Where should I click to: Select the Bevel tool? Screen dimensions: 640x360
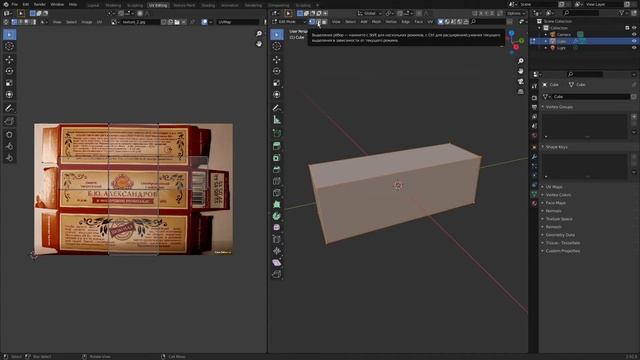click(x=277, y=169)
